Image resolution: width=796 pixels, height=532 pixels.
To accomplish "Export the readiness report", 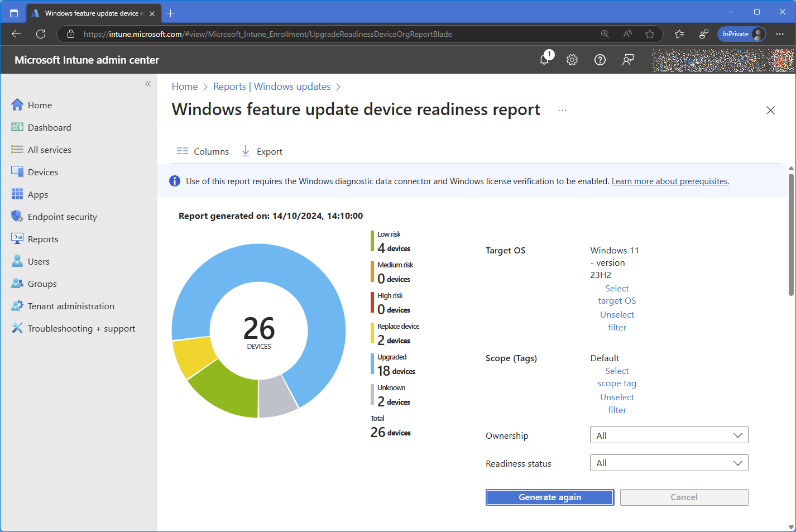I will pos(262,151).
